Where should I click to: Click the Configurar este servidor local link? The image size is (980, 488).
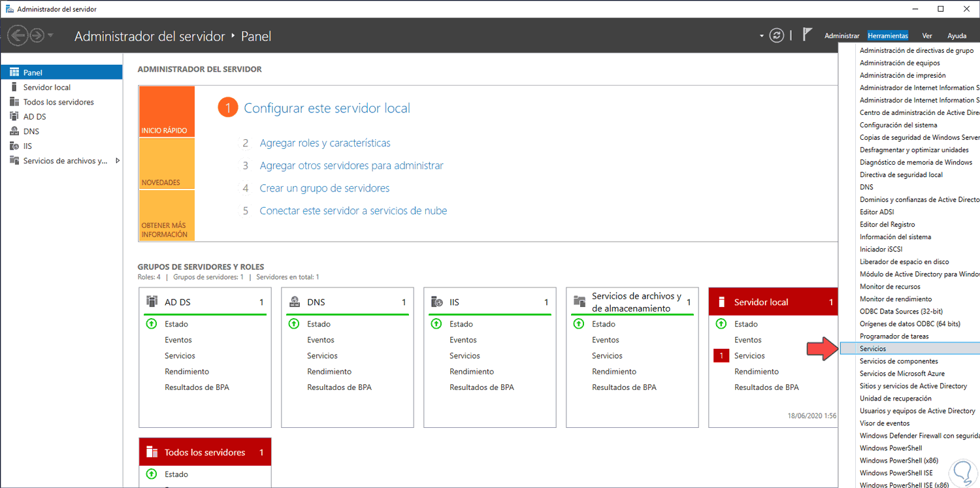point(327,108)
